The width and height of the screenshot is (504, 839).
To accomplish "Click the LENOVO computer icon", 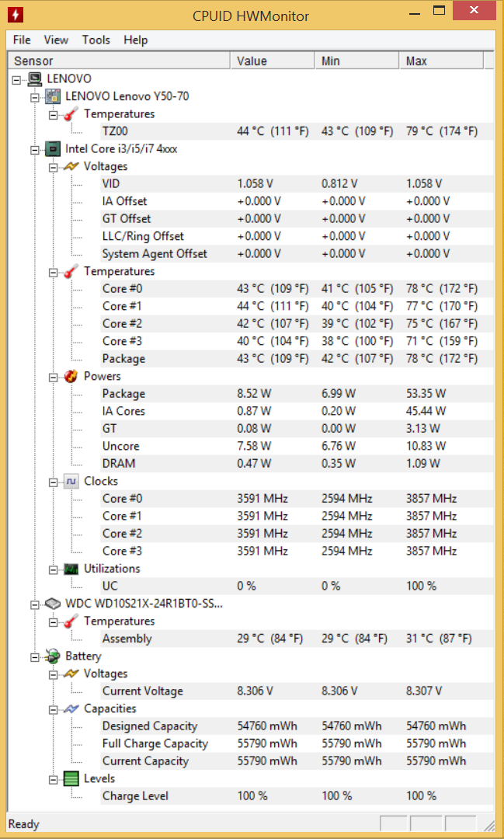I will click(35, 79).
